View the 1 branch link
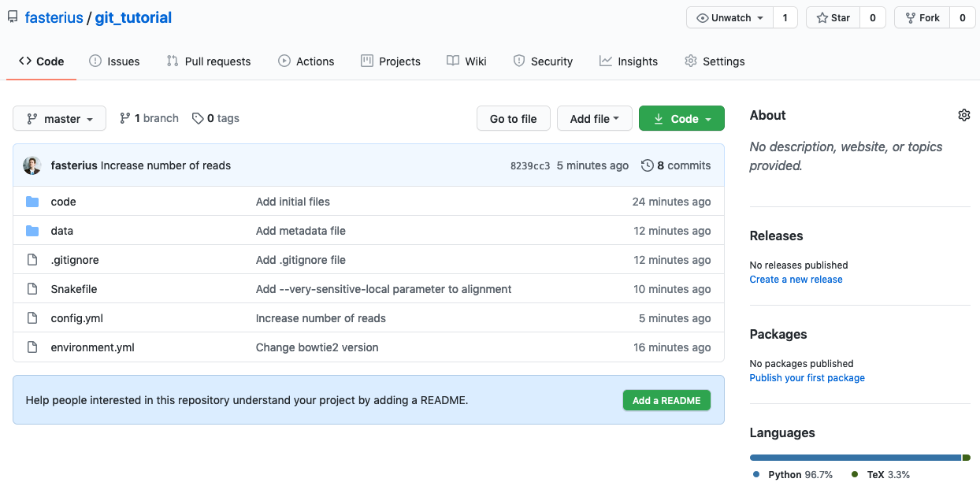The height and width of the screenshot is (486, 980). [x=149, y=118]
